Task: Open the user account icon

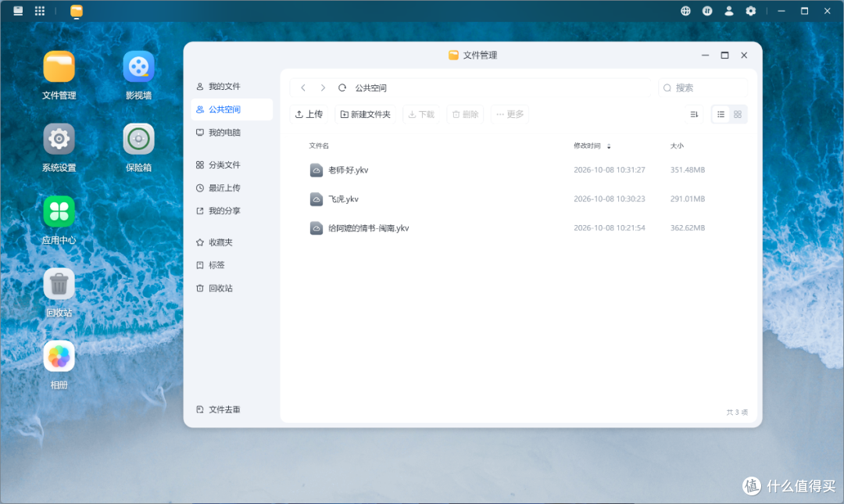Action: 729,11
